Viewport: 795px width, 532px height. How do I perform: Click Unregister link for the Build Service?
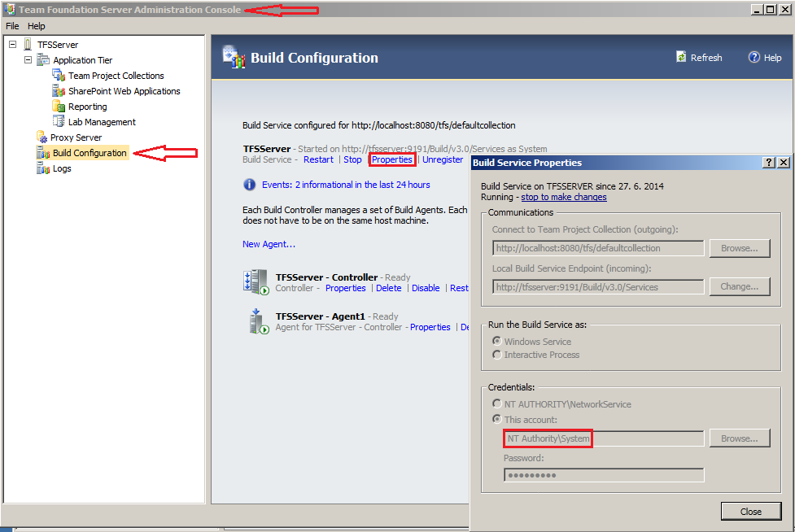tap(443, 159)
